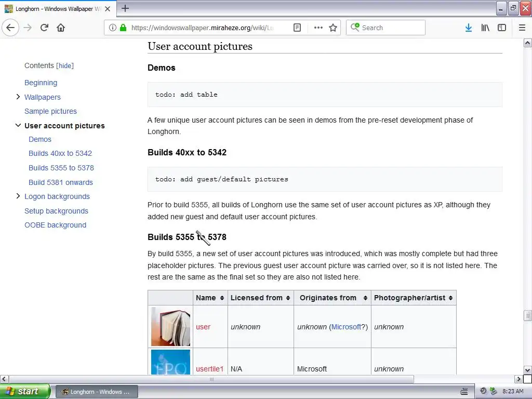View the book user picture thumbnail
Image resolution: width=532 pixels, height=399 pixels.
click(x=170, y=326)
